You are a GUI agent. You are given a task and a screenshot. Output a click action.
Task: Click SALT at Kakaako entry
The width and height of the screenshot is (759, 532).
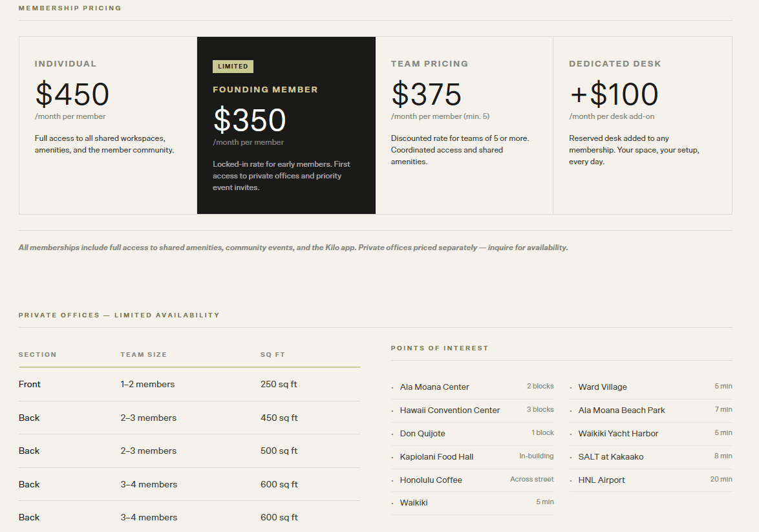tap(650, 456)
